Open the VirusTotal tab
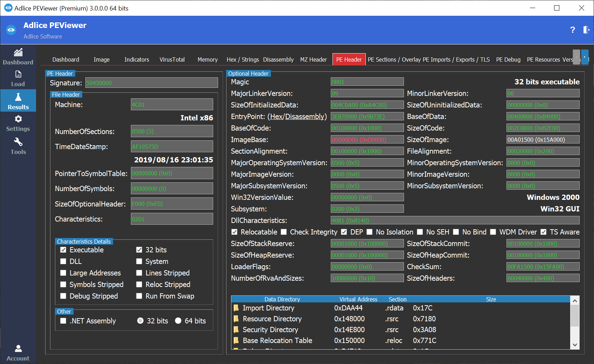The image size is (594, 364). tap(172, 59)
